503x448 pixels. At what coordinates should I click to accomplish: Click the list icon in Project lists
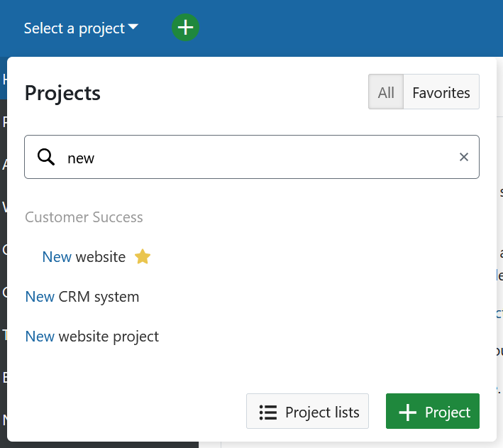pyautogui.click(x=267, y=413)
